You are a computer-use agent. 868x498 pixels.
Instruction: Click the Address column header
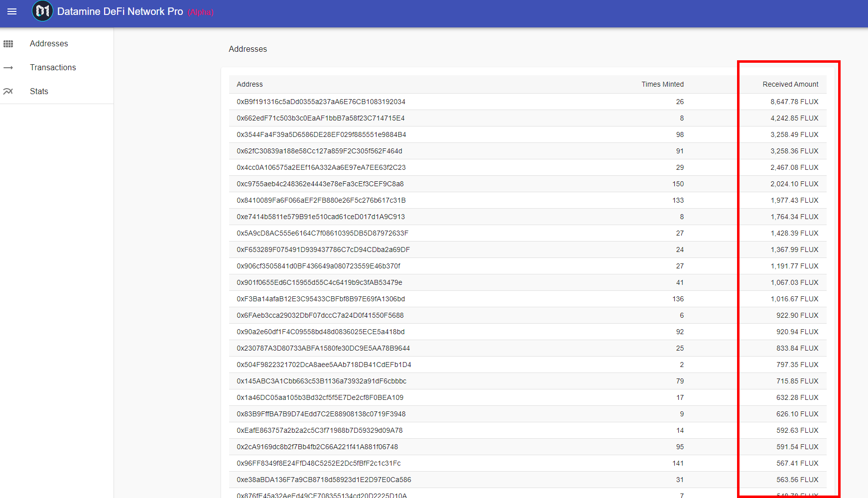[249, 84]
